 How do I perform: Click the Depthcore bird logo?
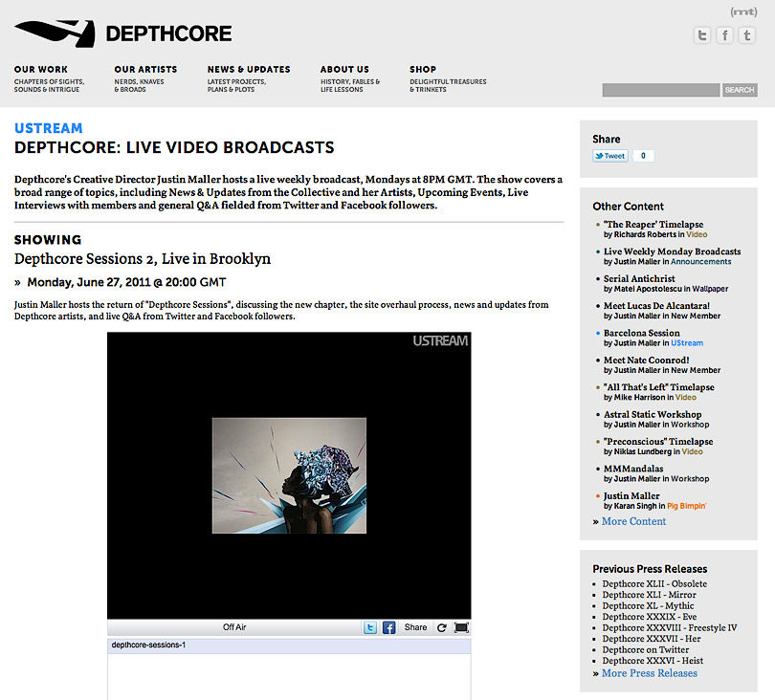(55, 33)
